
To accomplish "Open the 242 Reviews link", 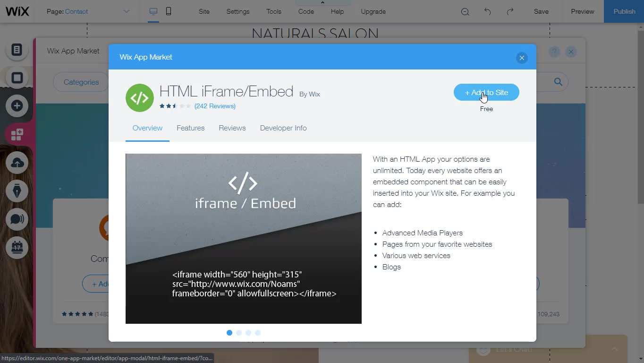I will tap(215, 106).
